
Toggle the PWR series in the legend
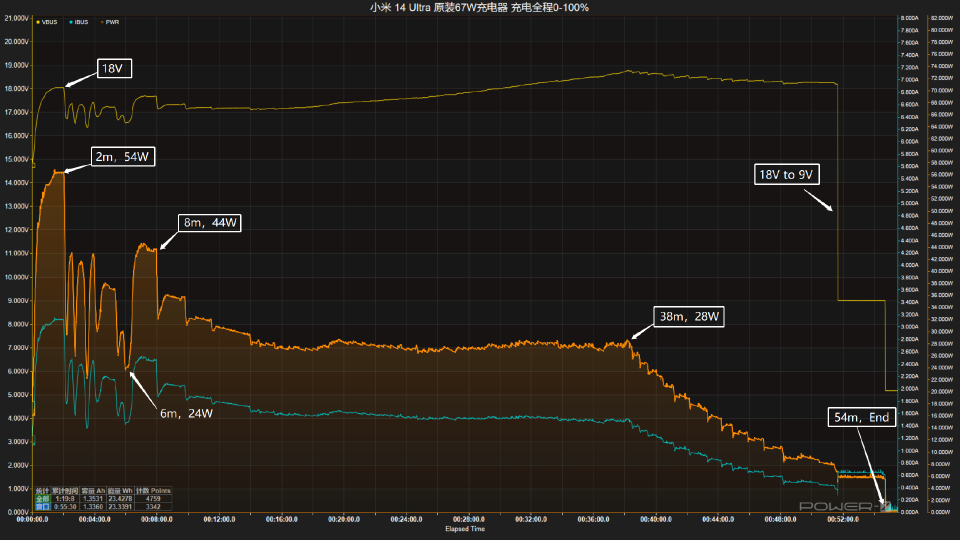click(x=110, y=22)
